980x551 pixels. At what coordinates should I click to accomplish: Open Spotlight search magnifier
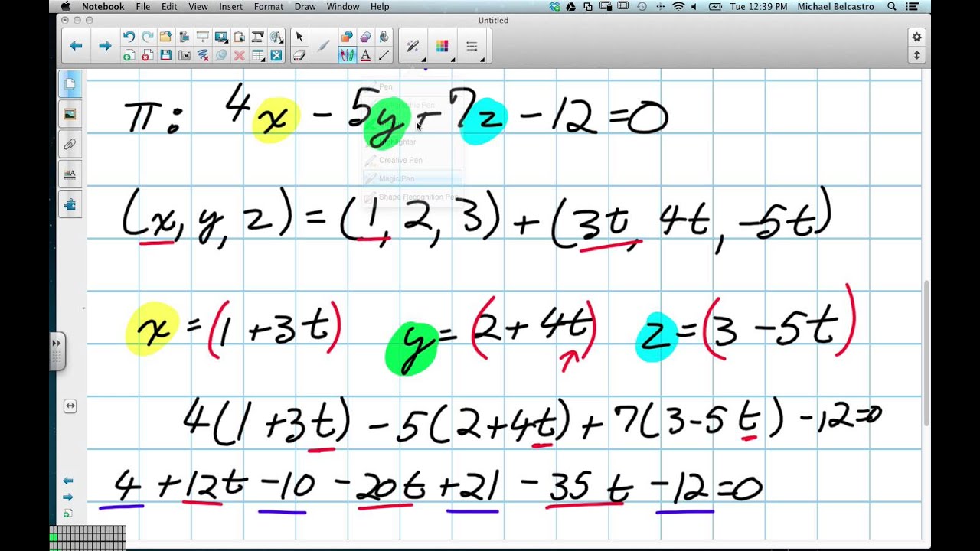pyautogui.click(x=892, y=7)
